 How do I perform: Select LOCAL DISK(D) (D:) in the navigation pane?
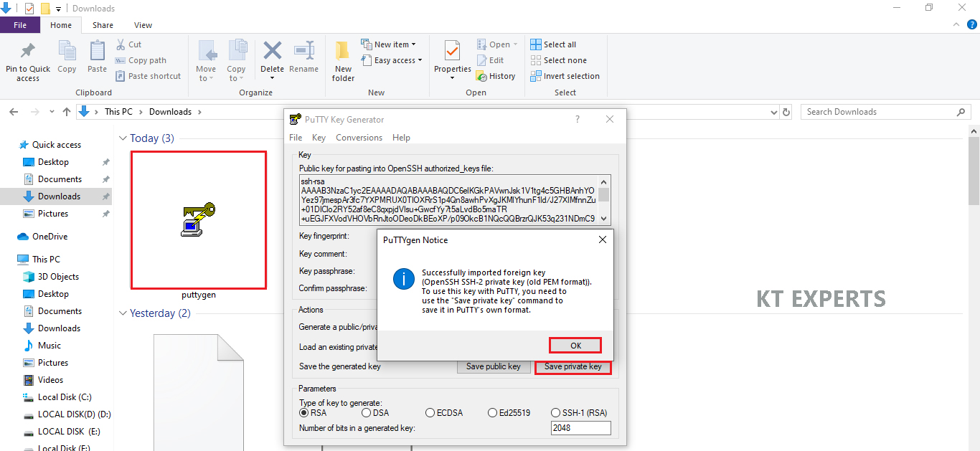point(66,414)
